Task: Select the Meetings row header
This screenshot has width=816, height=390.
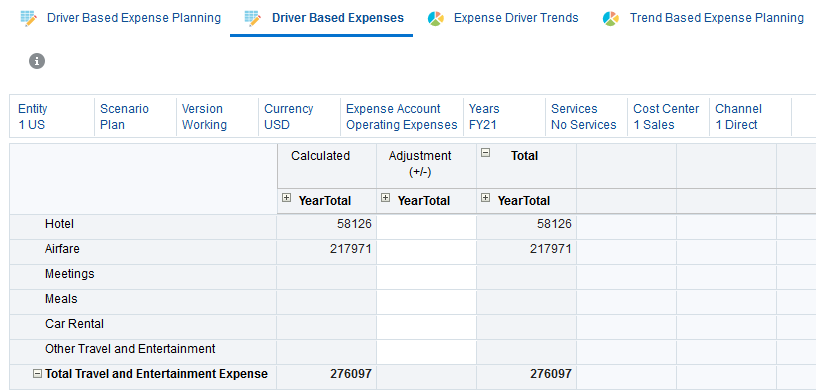Action: point(143,276)
